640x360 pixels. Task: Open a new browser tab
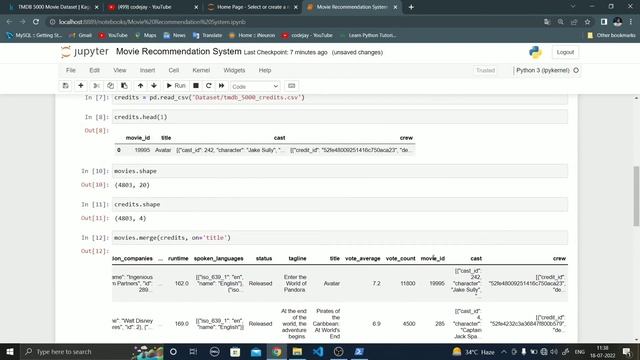coord(411,7)
